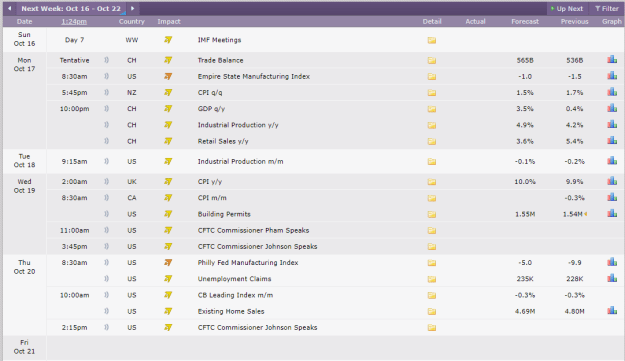The height and width of the screenshot is (361, 625).
Task: Show graph for Retail Sales y/y
Action: [612, 141]
